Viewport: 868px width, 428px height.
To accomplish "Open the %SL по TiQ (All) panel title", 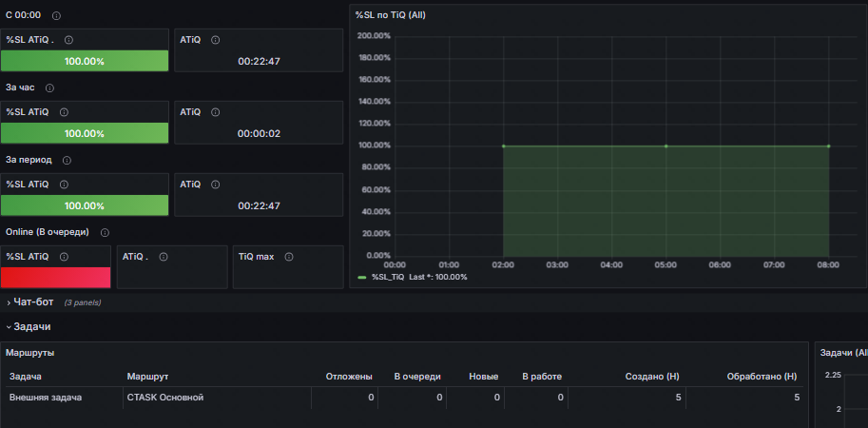I will pos(391,15).
